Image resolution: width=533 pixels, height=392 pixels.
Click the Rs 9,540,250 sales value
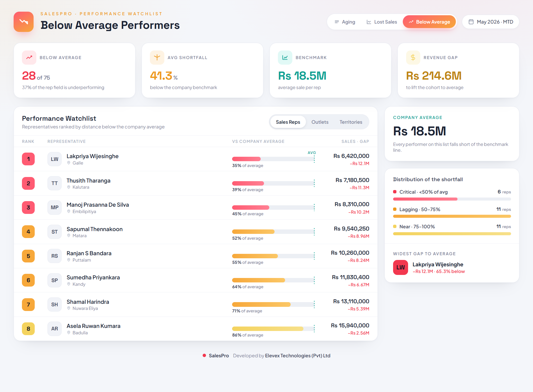(351, 229)
